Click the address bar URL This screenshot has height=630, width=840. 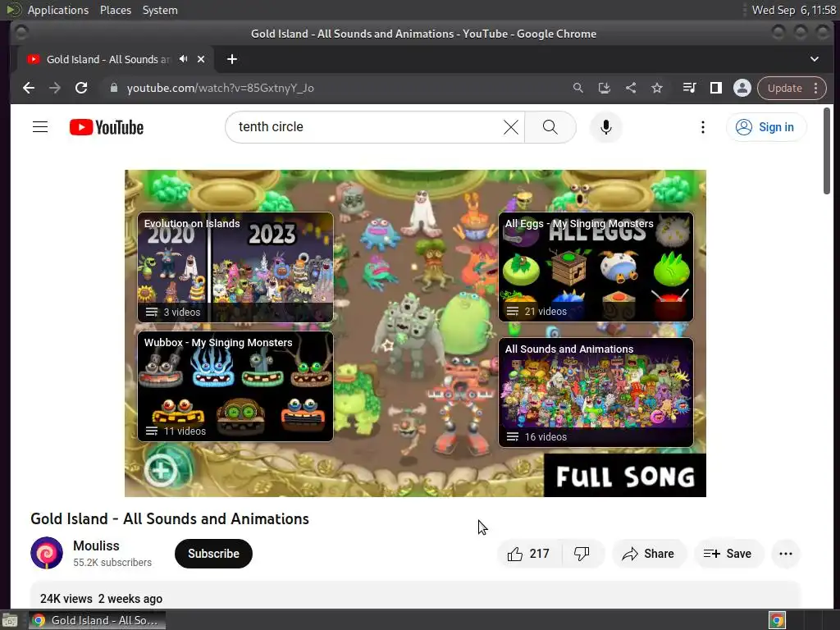[220, 88]
